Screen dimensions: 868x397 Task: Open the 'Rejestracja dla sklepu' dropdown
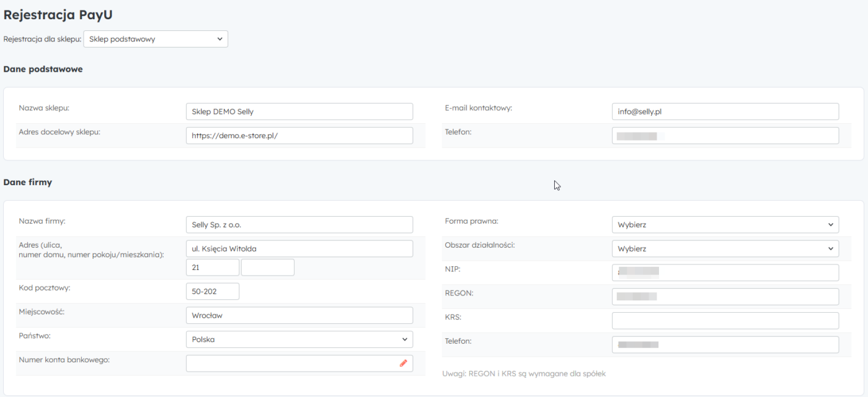tap(156, 39)
